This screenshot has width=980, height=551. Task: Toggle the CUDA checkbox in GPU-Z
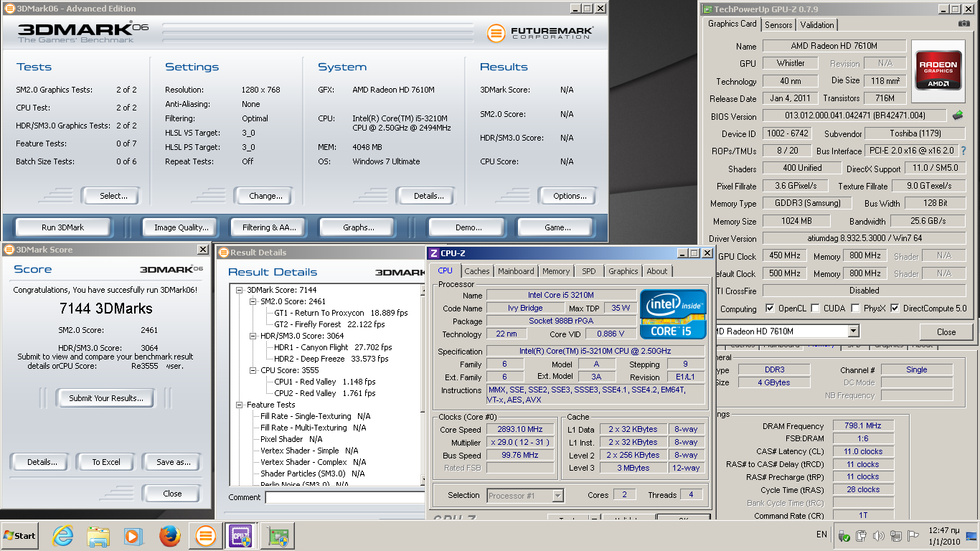815,309
